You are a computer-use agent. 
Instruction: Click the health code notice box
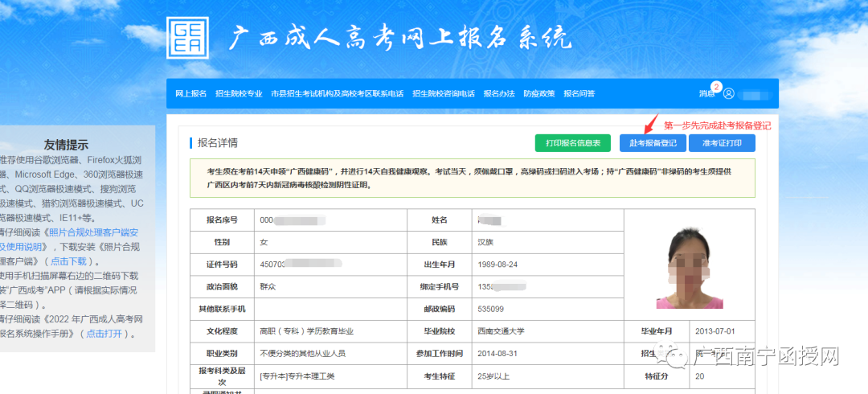pyautogui.click(x=473, y=179)
